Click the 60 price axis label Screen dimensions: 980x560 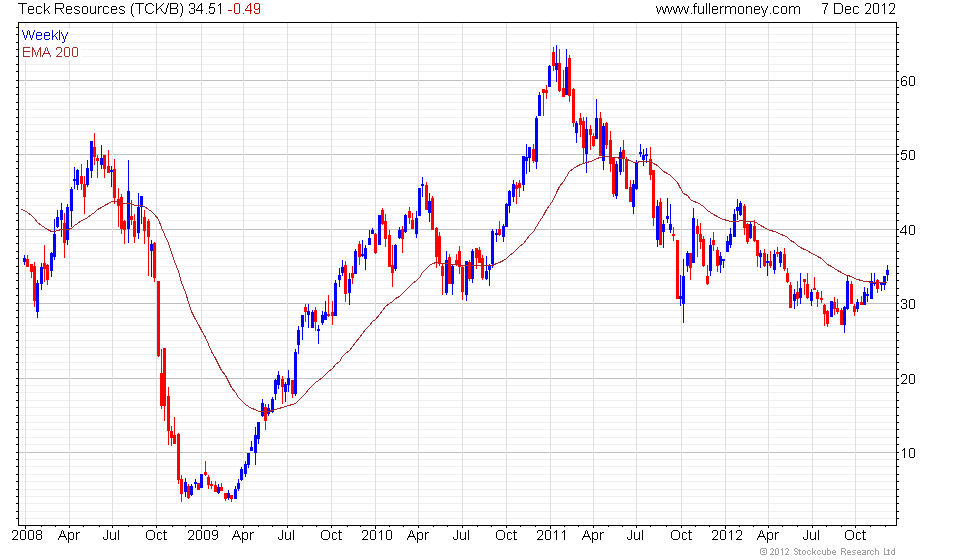click(x=908, y=81)
